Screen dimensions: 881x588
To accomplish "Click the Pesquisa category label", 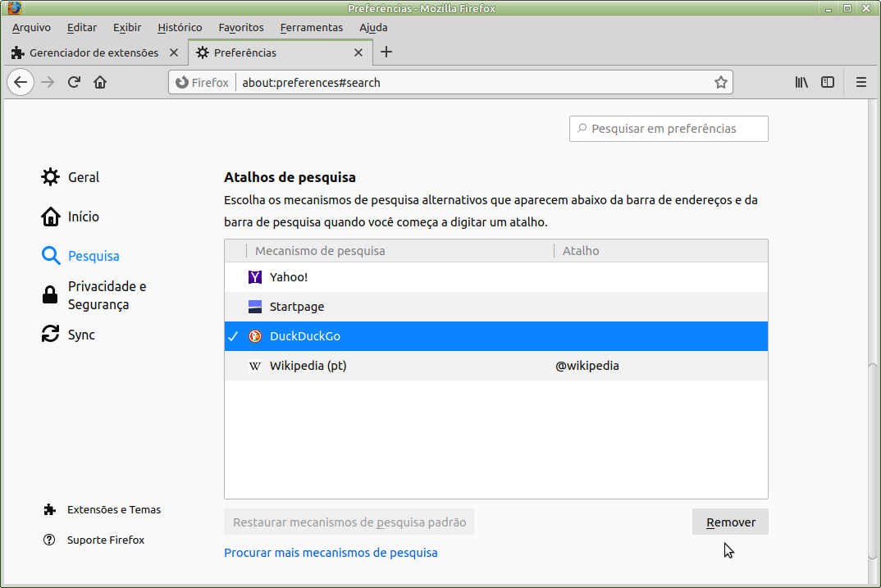I will 94,256.
